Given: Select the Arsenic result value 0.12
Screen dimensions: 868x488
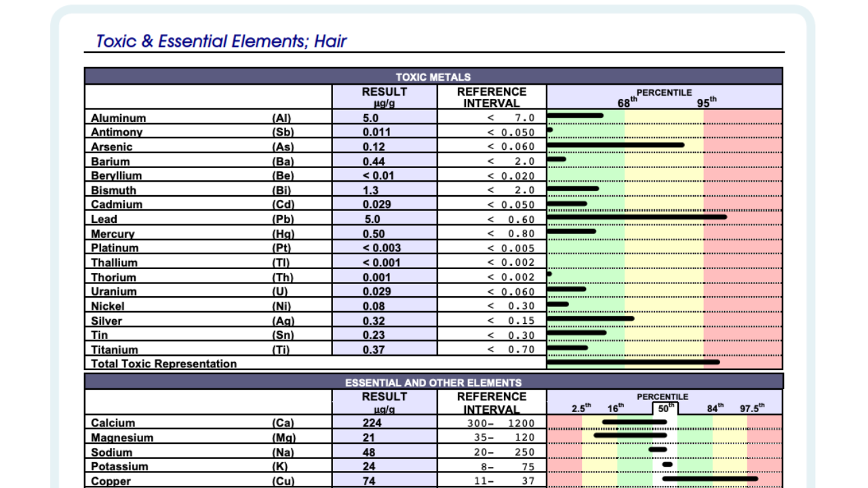Looking at the screenshot, I should [374, 147].
